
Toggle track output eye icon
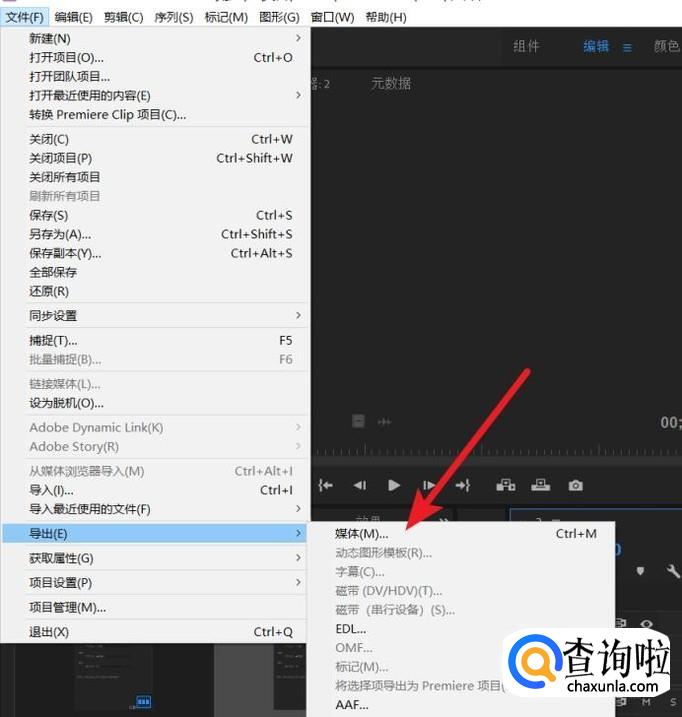point(646,623)
